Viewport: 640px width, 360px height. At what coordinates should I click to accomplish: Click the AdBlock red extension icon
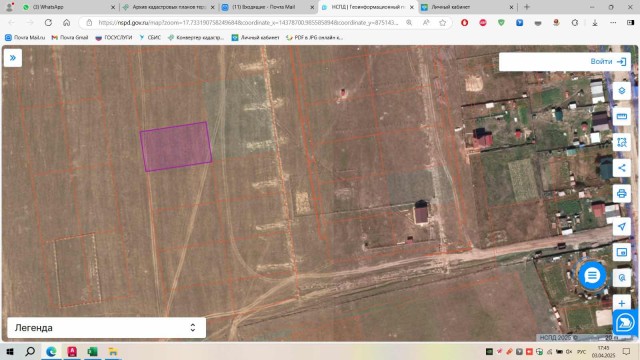(483, 23)
